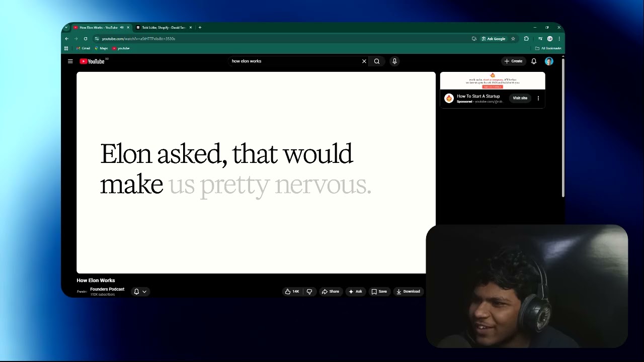Click the Ask button below the video
The height and width of the screenshot is (362, 644).
tap(355, 292)
